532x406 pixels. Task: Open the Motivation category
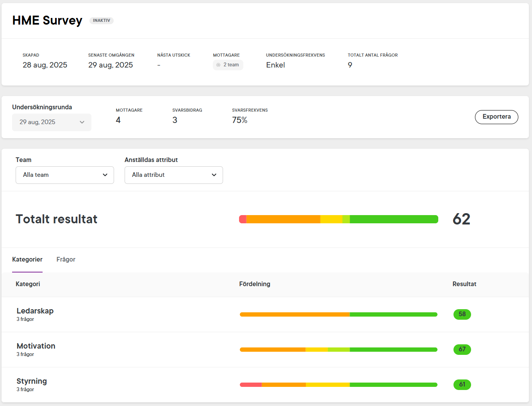point(36,346)
